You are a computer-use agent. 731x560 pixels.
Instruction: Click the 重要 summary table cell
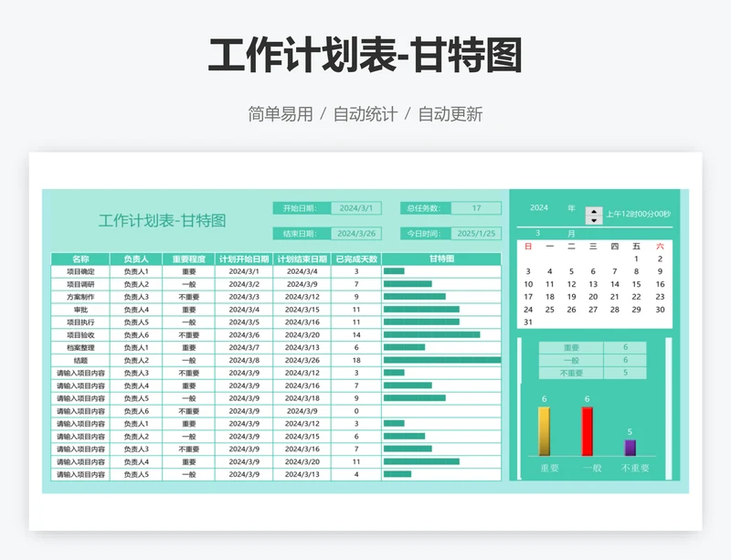[571, 347]
